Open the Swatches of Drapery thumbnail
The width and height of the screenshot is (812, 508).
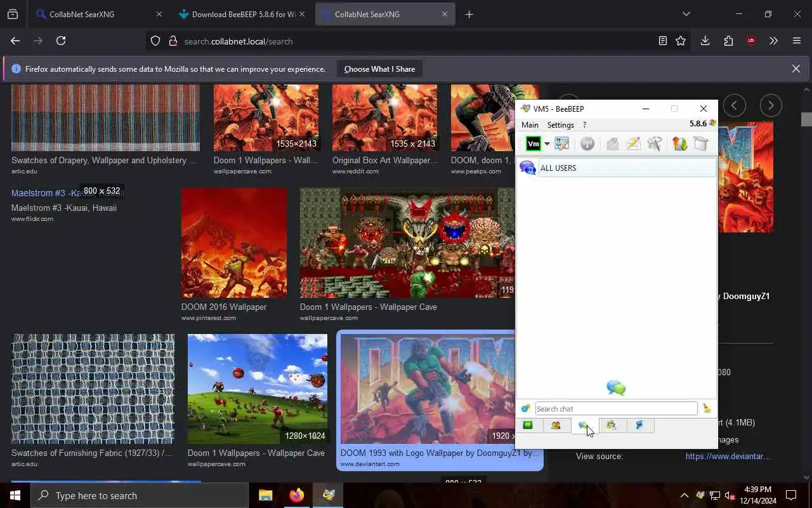105,118
